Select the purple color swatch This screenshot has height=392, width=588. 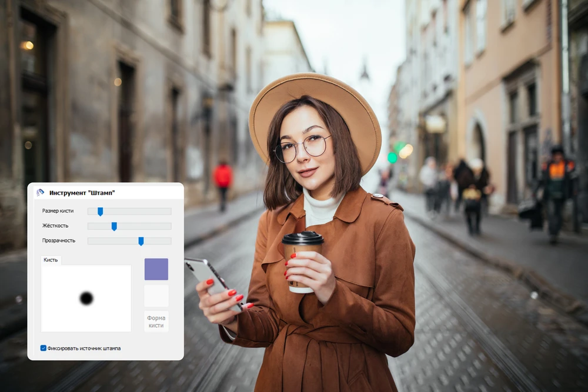point(156,269)
